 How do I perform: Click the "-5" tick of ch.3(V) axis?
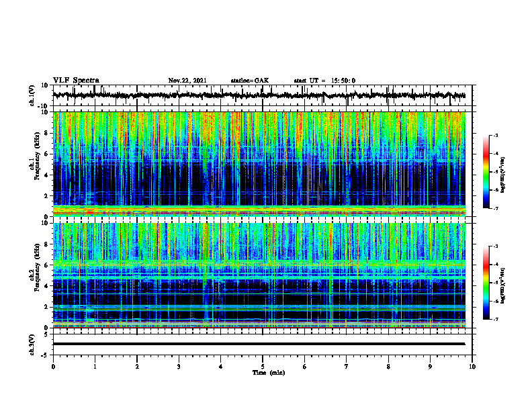45,355
